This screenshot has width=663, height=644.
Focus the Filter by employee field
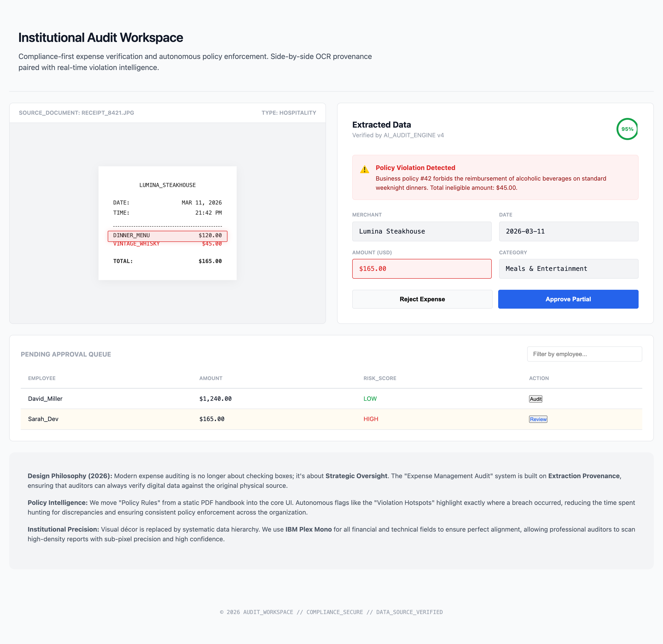pyautogui.click(x=584, y=354)
